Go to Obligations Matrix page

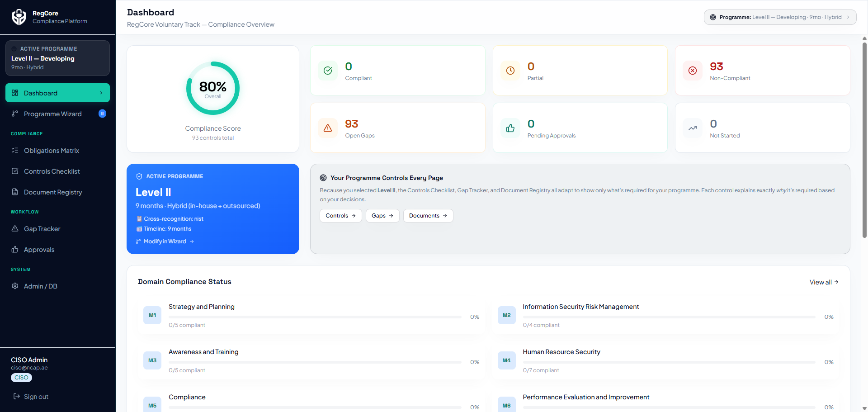[x=57, y=151]
